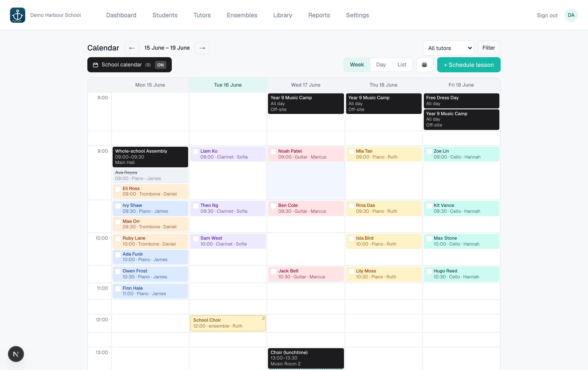
Task: Open the Choir (lunchtime) event
Action: [306, 358]
